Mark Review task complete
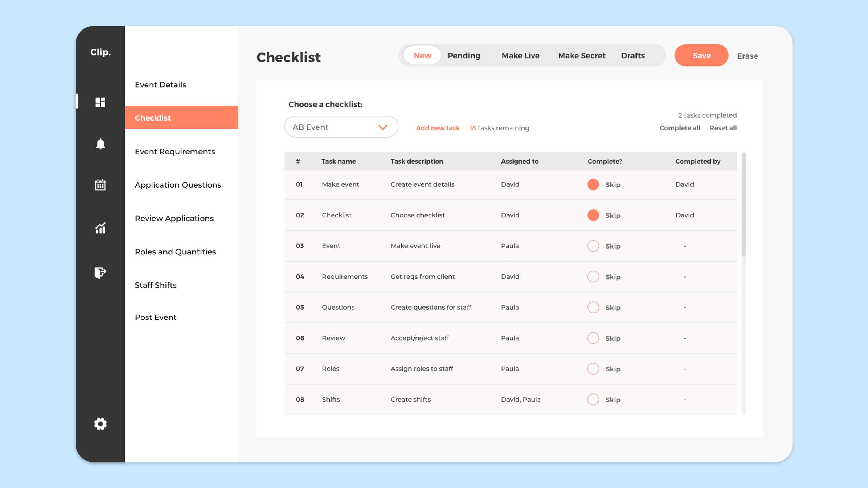 (x=593, y=338)
